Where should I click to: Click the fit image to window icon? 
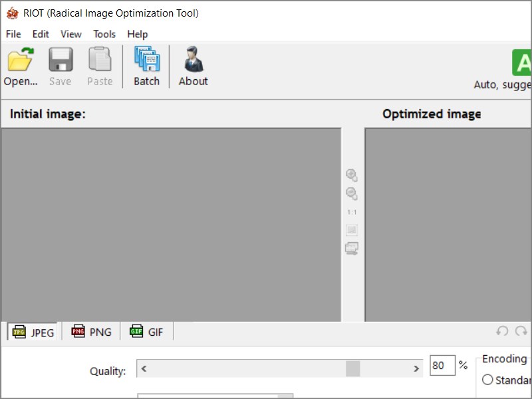pos(352,230)
